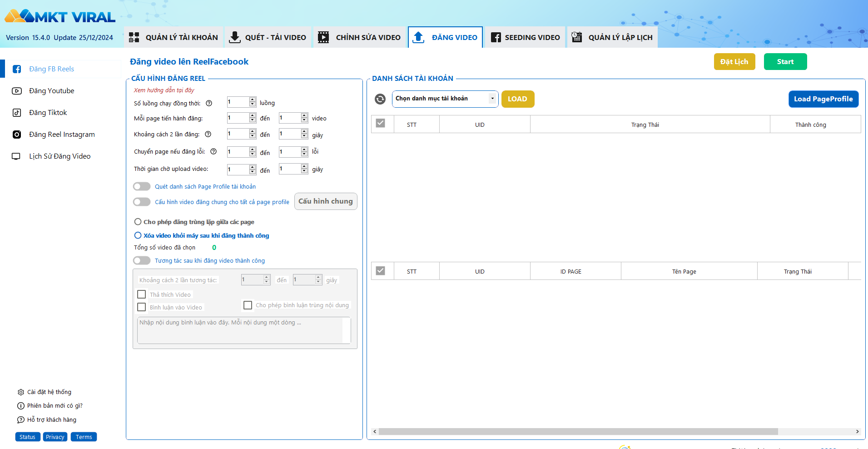Click help icon beside Chuyển page nếu đăng lỗi
This screenshot has width=868, height=449.
point(213,151)
